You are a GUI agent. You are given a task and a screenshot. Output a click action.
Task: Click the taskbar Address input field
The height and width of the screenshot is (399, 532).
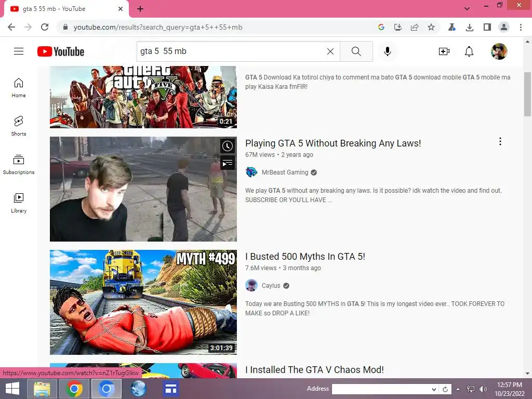pyautogui.click(x=381, y=389)
